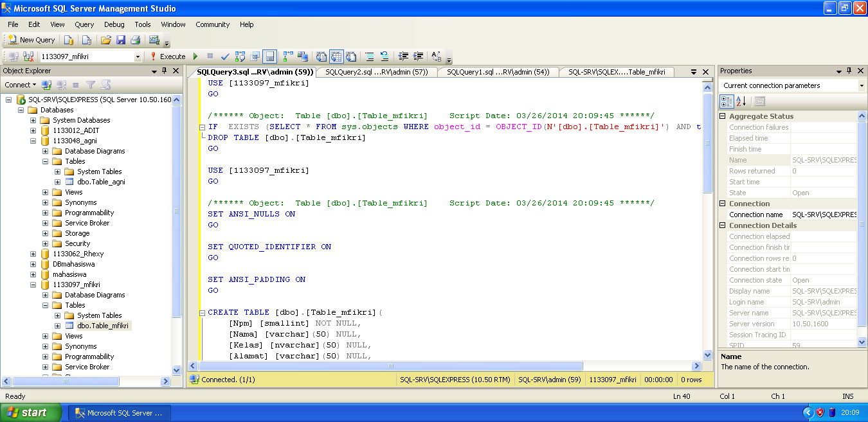Collapse the SQL-SRV\SQLEXPRESS server node
The width and height of the screenshot is (868, 422).
pos(8,100)
